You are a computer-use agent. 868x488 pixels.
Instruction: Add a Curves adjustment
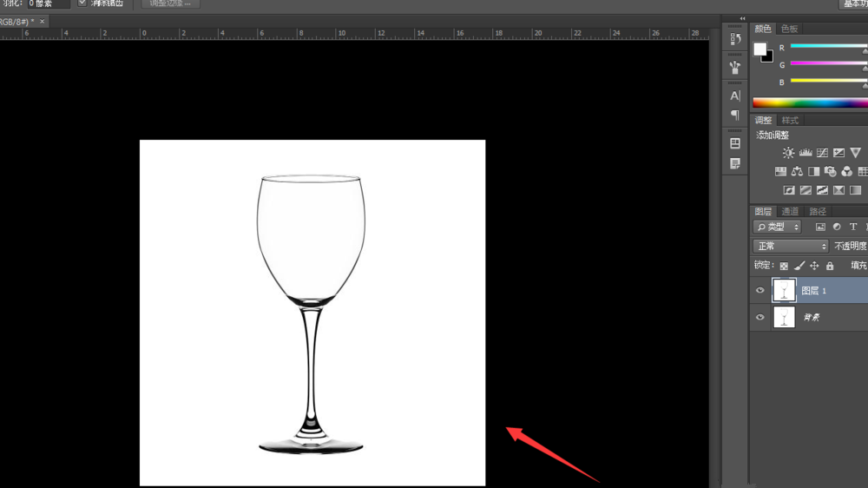822,153
